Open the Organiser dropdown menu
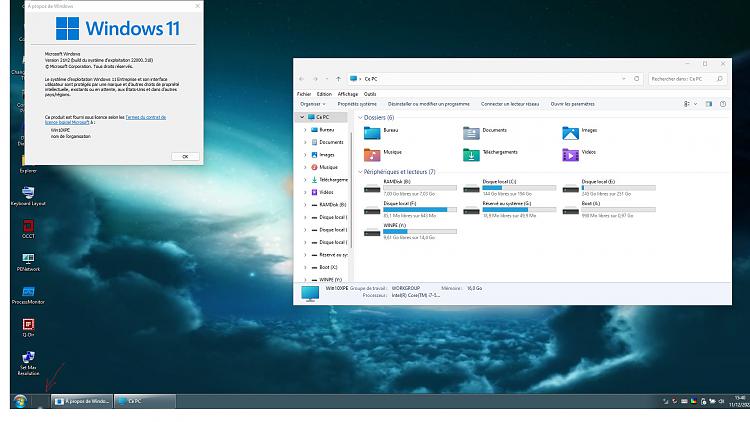Viewport: 750px width, 422px height. point(313,104)
